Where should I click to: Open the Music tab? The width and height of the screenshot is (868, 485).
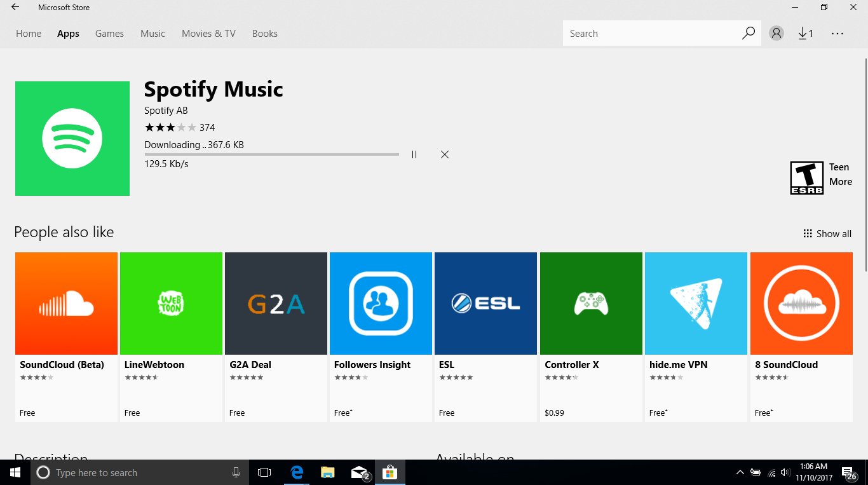[153, 34]
